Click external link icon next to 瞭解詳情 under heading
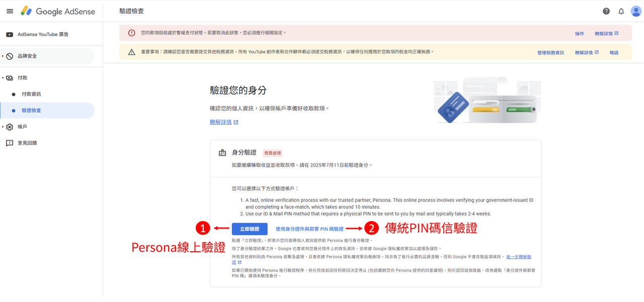Image resolution: width=644 pixels, height=302 pixels. 236,122
